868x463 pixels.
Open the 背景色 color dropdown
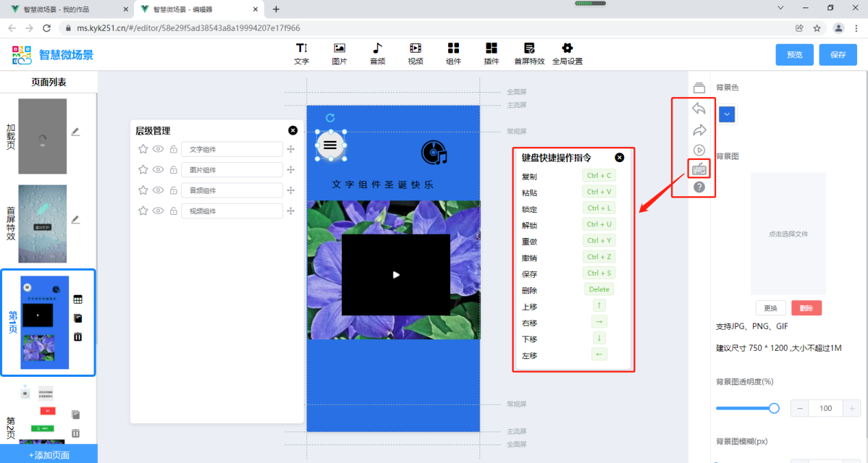click(x=727, y=114)
